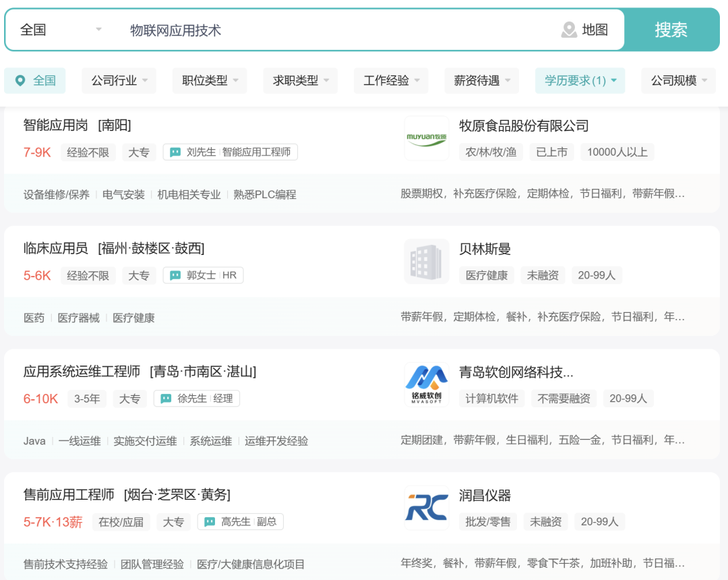Open the 临床应用员 job posting
This screenshot has height=580, width=728.
[56, 248]
